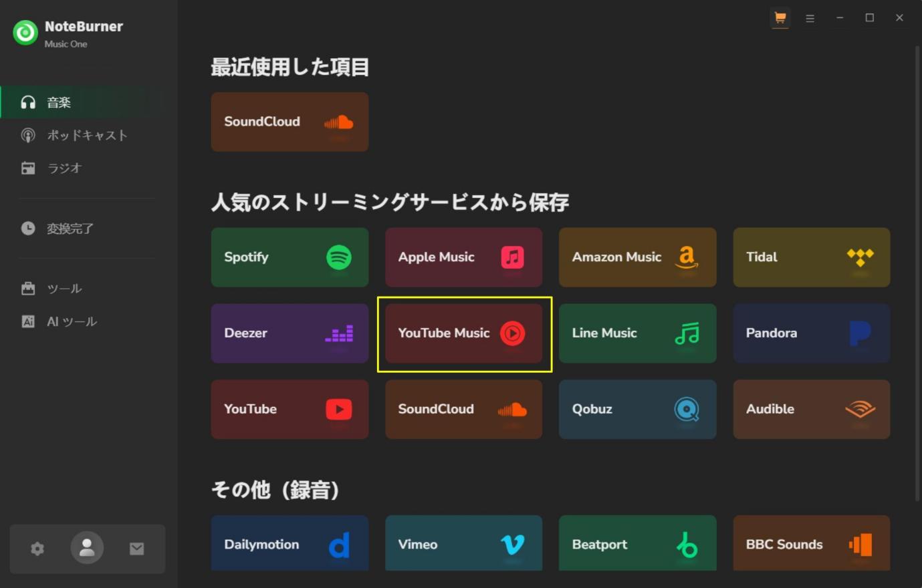Choose the Pandora service card
The width and height of the screenshot is (922, 588).
pyautogui.click(x=812, y=333)
